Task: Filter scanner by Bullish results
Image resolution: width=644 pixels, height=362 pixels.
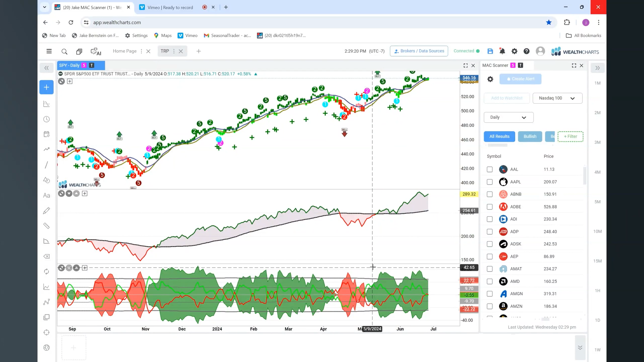Action: tap(530, 136)
